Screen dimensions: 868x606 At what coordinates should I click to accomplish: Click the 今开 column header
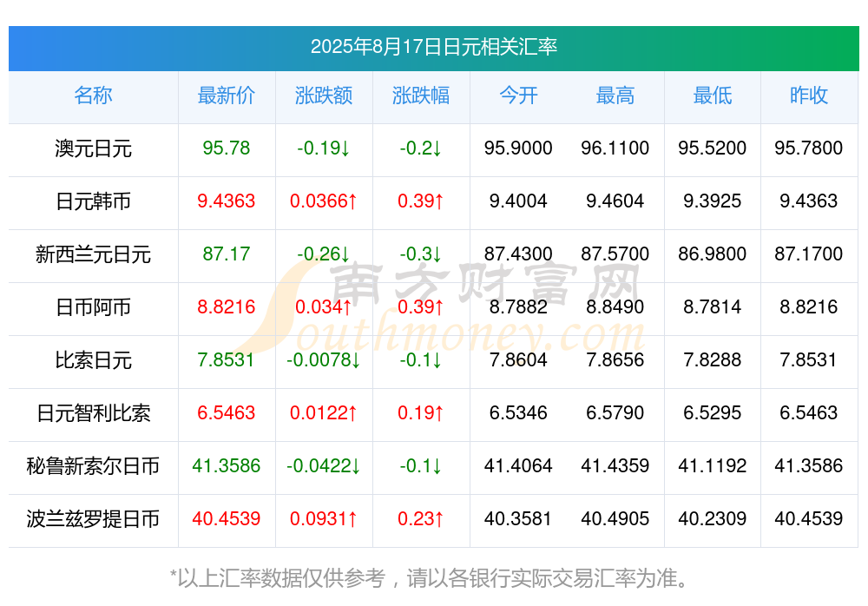(518, 96)
